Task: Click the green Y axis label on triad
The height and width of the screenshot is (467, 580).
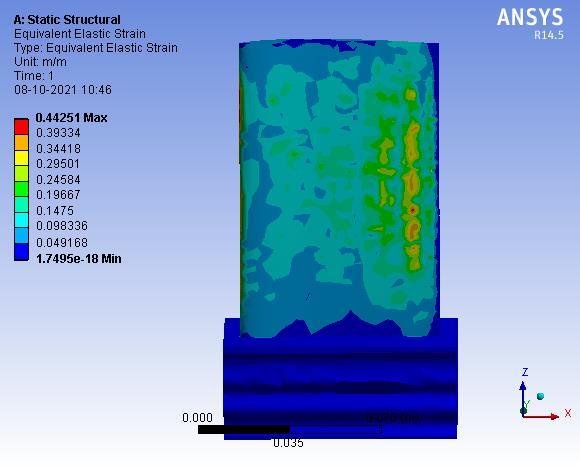Action: (527, 404)
